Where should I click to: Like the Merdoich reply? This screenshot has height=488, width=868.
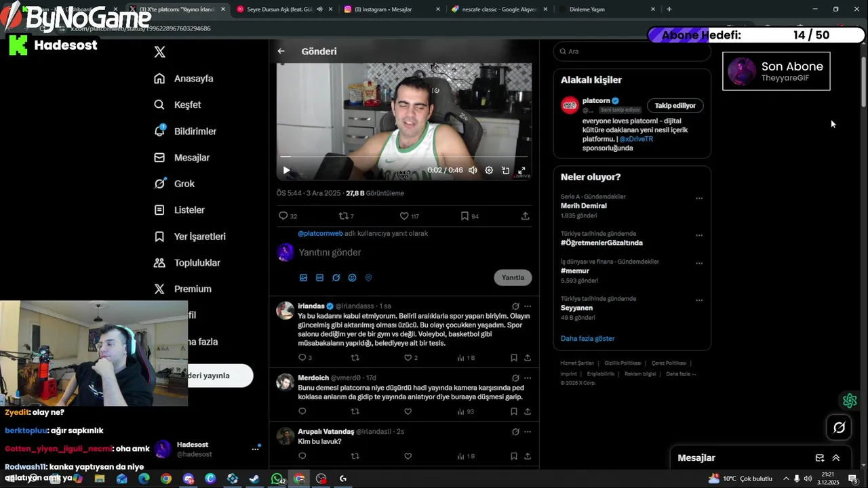[408, 411]
